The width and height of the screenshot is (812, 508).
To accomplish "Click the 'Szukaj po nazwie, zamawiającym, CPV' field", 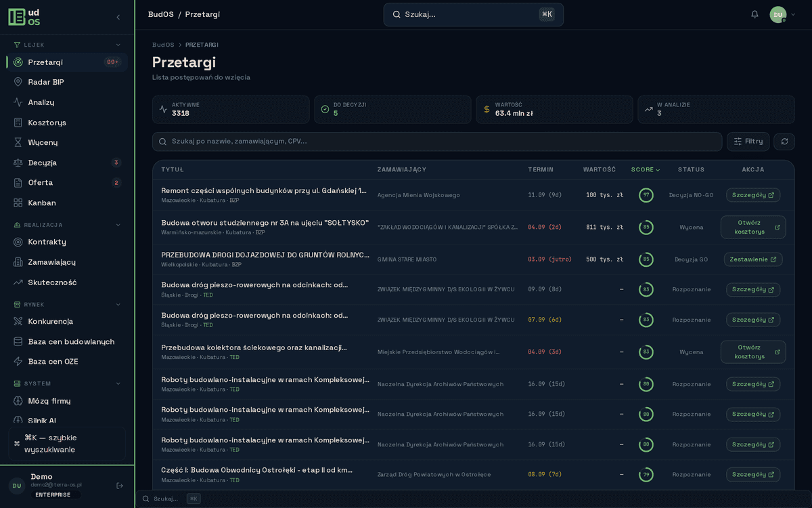I will click(437, 142).
